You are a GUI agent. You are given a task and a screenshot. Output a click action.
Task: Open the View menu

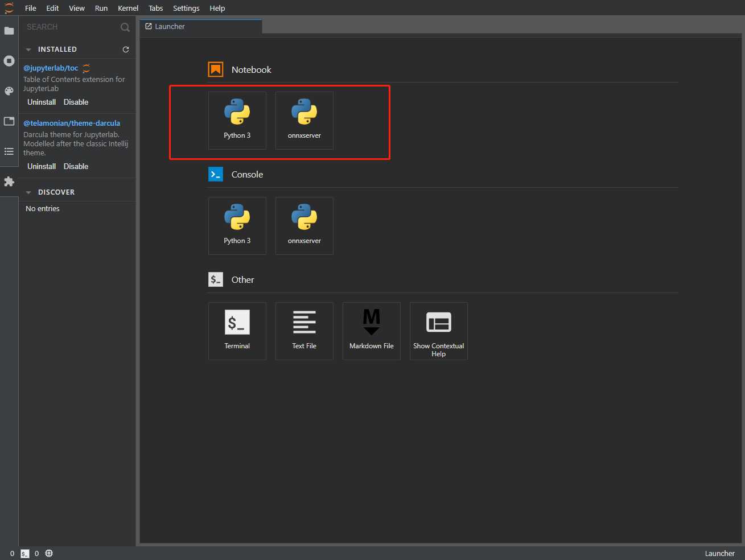(x=77, y=8)
